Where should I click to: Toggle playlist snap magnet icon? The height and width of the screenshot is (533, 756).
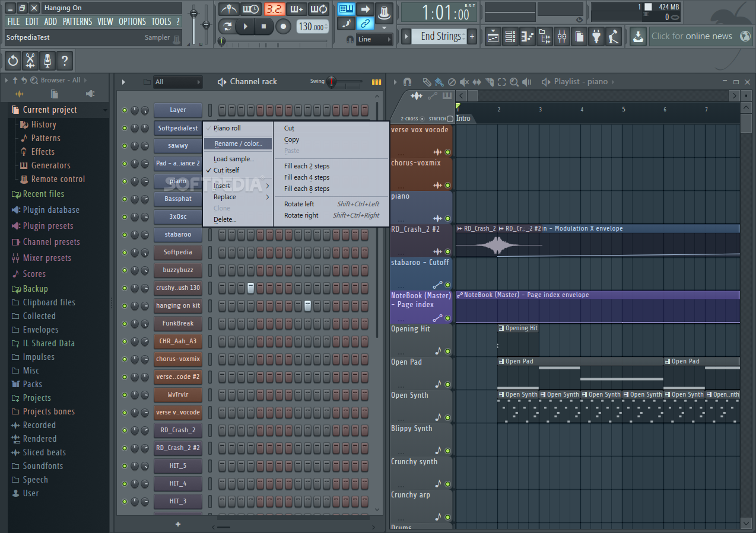click(x=407, y=82)
